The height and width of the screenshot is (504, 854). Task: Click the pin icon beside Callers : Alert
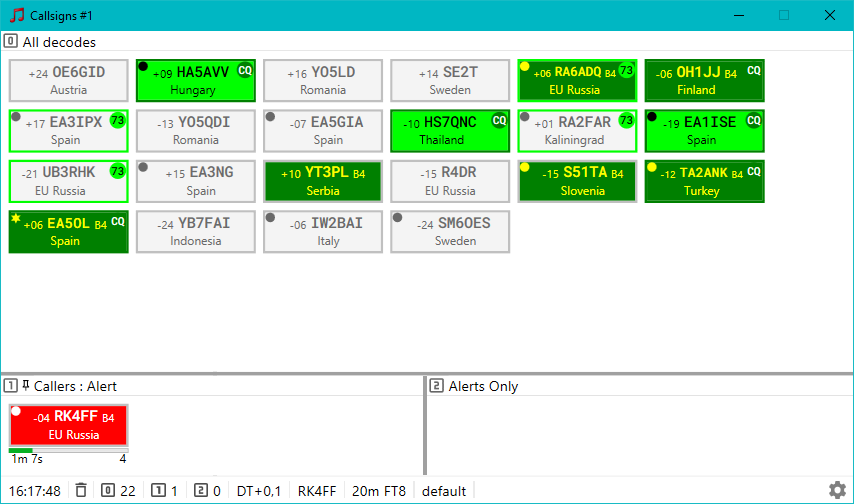point(26,386)
